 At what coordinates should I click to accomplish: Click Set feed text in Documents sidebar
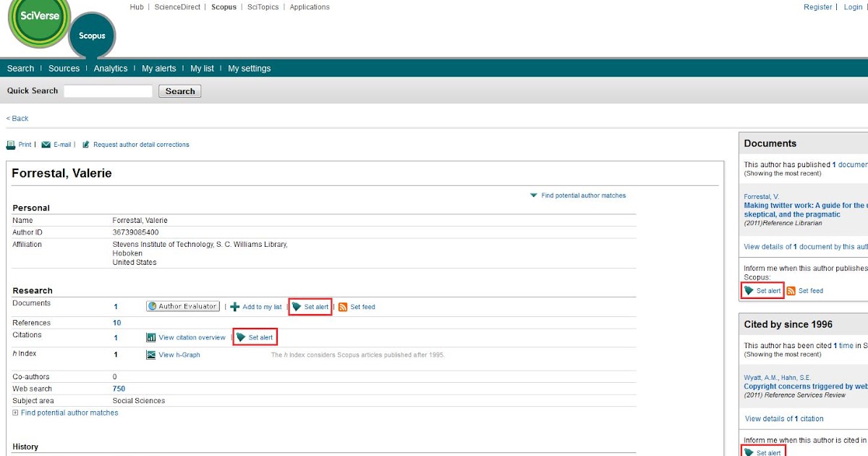click(x=811, y=291)
